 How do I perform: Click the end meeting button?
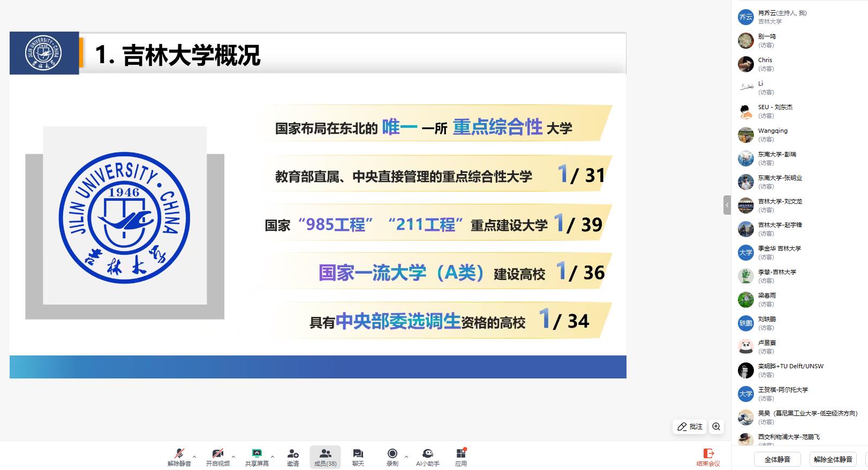(708, 457)
